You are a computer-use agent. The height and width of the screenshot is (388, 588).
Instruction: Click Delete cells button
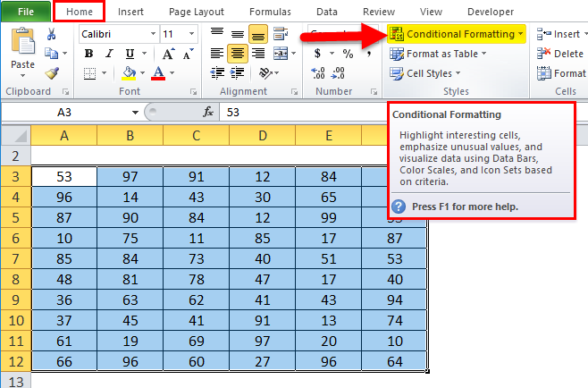click(x=560, y=54)
